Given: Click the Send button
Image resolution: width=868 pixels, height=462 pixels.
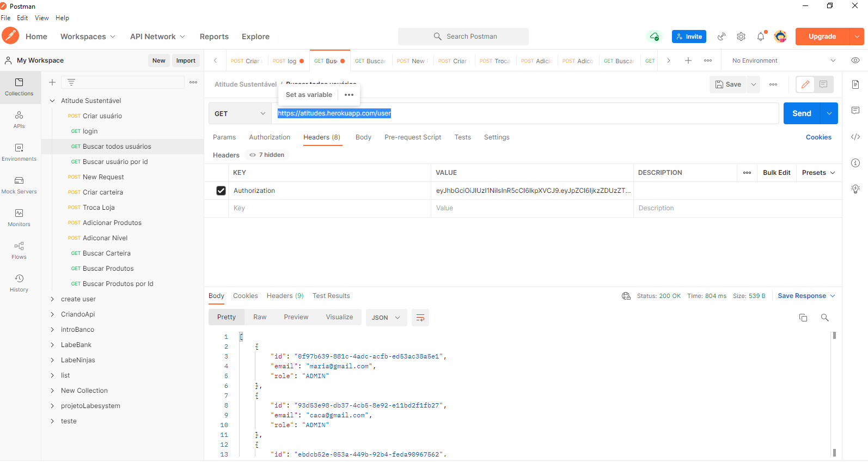Looking at the screenshot, I should pyautogui.click(x=802, y=113).
